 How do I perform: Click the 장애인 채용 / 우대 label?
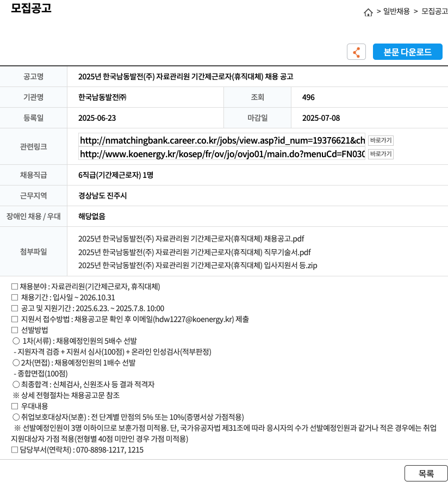point(34,217)
